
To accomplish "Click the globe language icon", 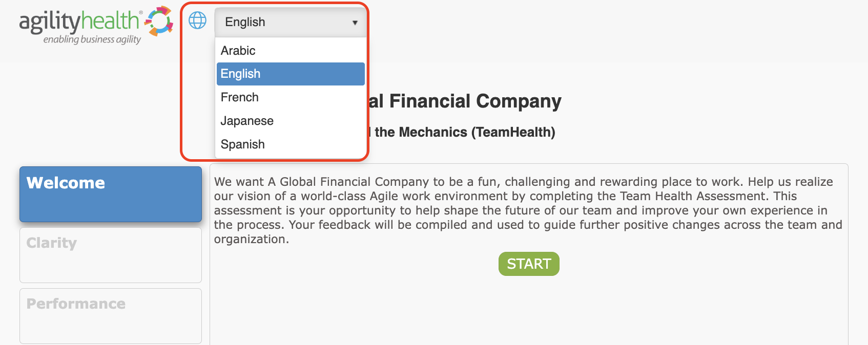I will pos(197,20).
